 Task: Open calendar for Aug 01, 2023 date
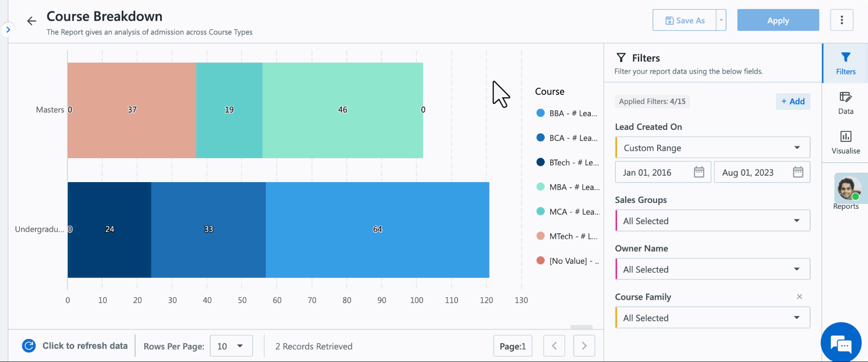click(x=798, y=172)
